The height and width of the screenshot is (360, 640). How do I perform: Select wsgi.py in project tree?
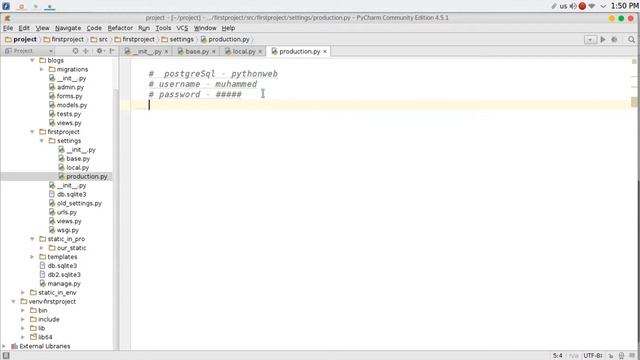[x=63, y=230]
